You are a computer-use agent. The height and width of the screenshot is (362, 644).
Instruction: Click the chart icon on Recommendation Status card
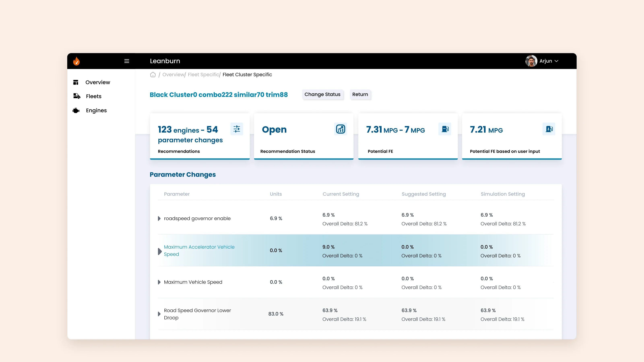[x=340, y=129]
